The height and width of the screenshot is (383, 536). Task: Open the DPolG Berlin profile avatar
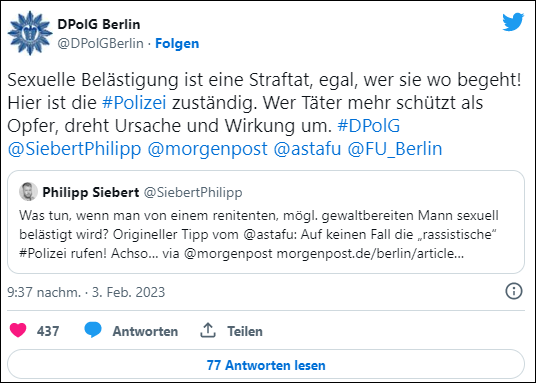[30, 33]
